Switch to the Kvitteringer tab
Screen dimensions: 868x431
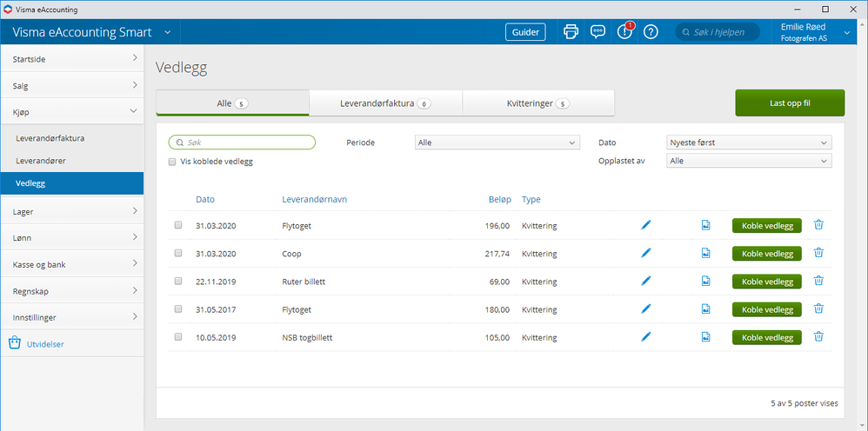click(538, 103)
